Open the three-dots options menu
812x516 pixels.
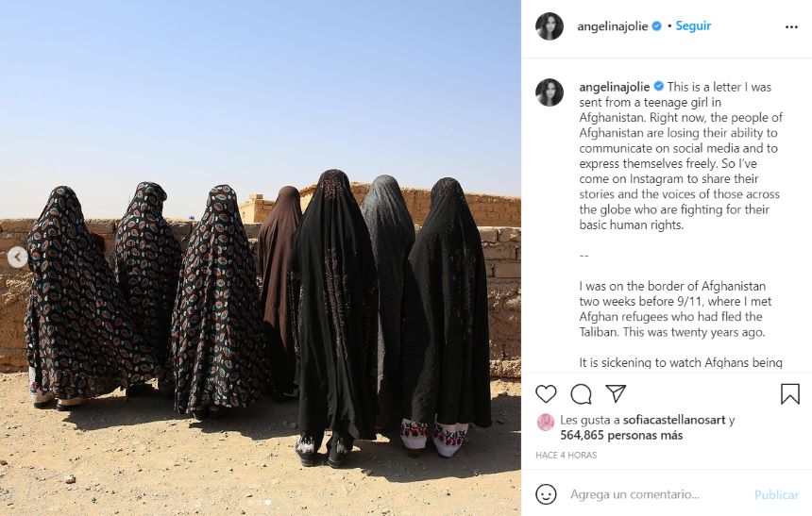(791, 27)
